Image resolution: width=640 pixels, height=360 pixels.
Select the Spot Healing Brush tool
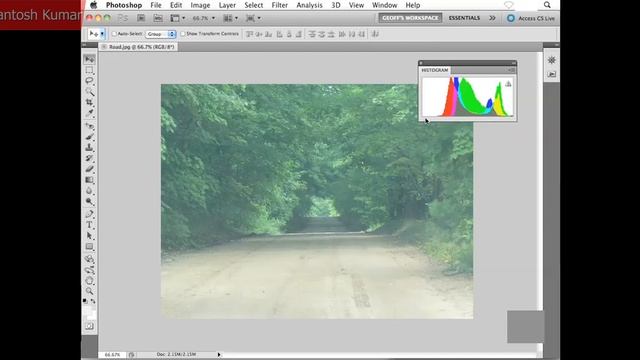[89, 126]
